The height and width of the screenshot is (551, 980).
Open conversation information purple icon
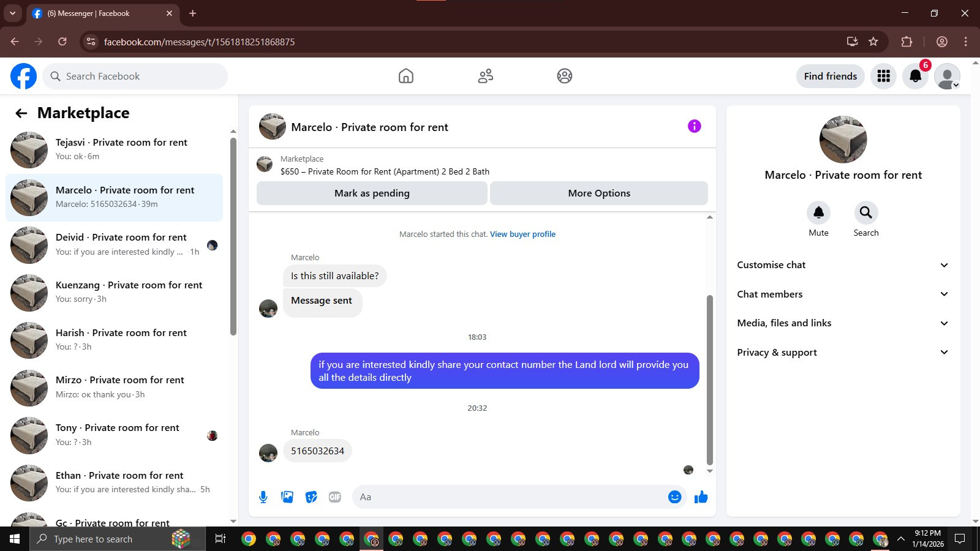click(x=694, y=126)
